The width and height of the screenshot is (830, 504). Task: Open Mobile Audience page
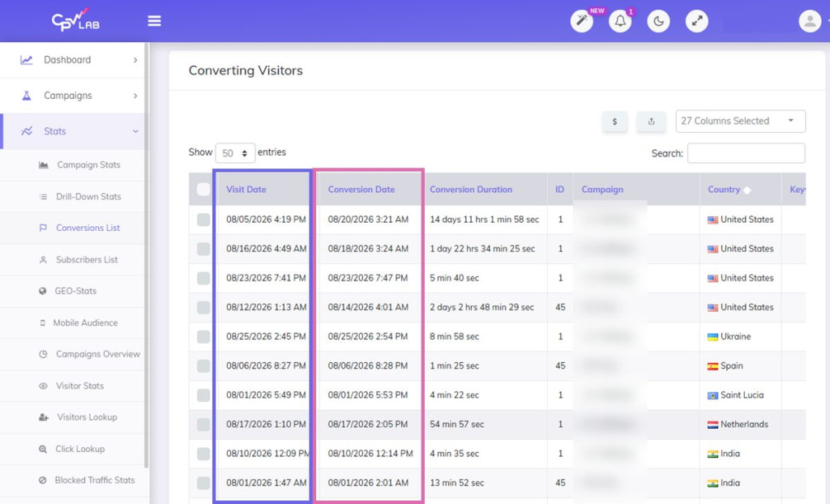click(x=85, y=322)
